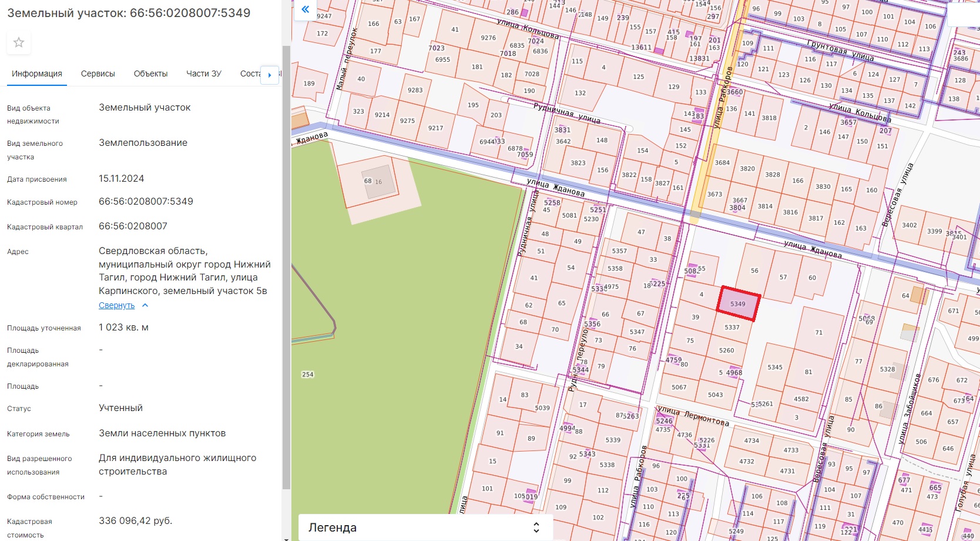Select parcel 5337 below highlighted plot
Screen dimensions: 980x541
[x=731, y=328]
